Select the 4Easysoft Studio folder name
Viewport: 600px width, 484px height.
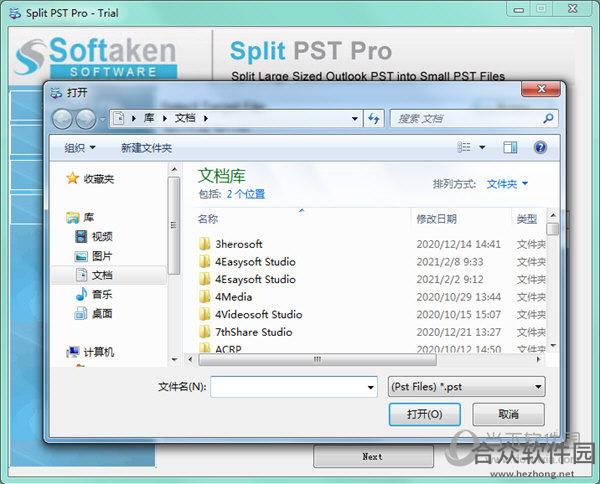click(255, 262)
